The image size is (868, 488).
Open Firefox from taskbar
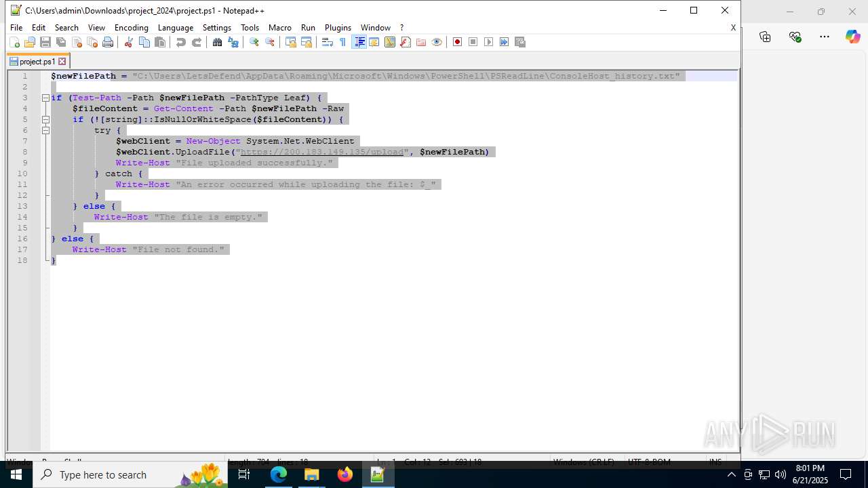[345, 474]
